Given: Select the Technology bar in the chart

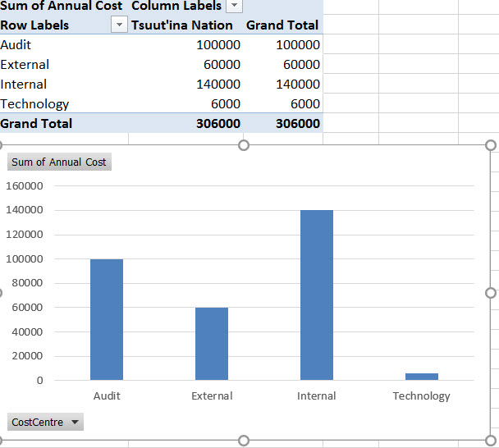Looking at the screenshot, I should click(x=422, y=377).
